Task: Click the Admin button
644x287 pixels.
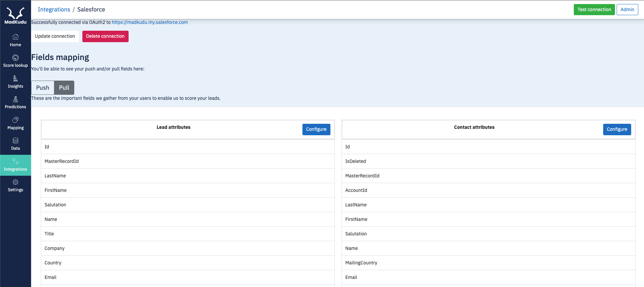Action: (627, 9)
